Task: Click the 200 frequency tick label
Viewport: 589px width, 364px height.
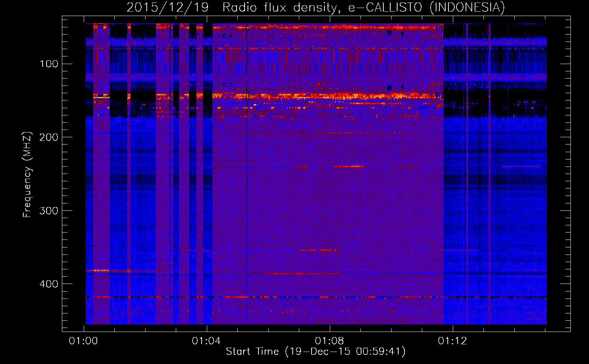Action: (49, 137)
